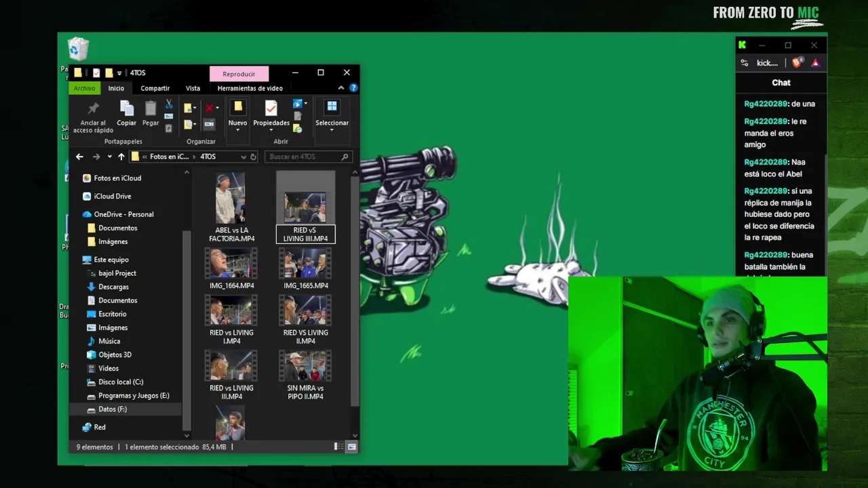Click the new folder icon in the title bar
Viewport: 868px width, 488px height.
click(108, 73)
